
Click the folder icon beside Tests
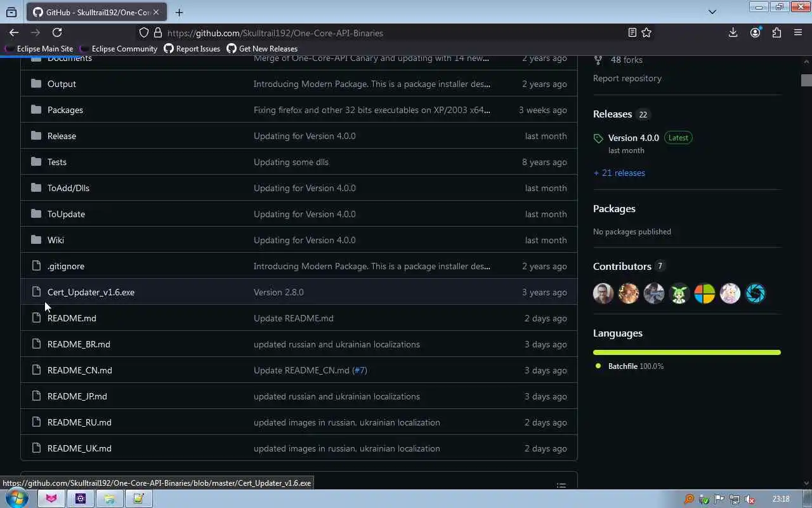point(36,161)
